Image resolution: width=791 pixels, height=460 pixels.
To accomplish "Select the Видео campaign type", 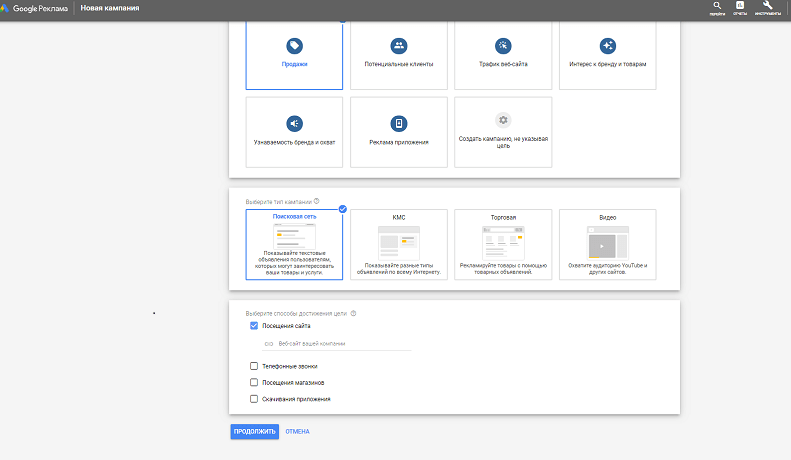I will click(x=607, y=245).
